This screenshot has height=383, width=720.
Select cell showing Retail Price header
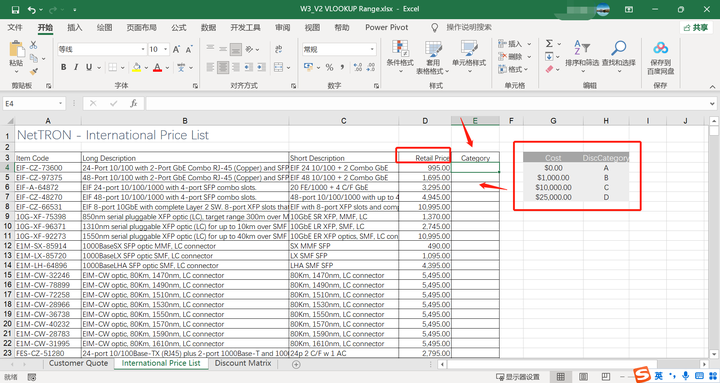tap(425, 158)
